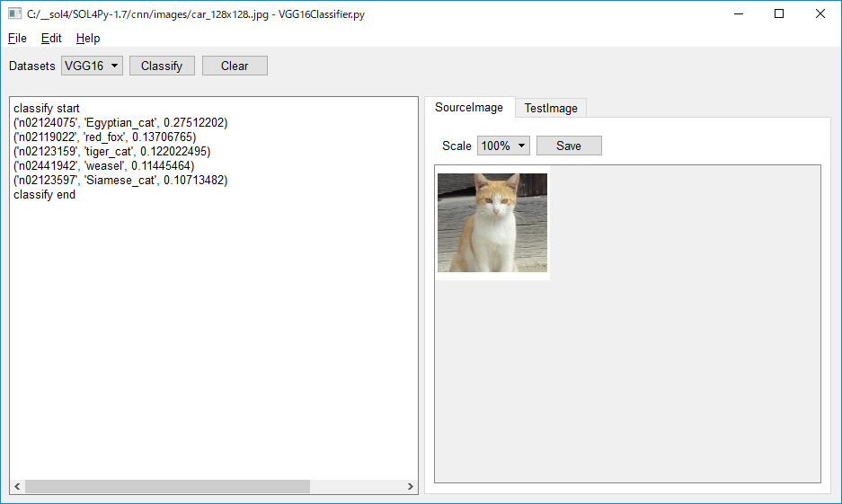This screenshot has height=504, width=842.
Task: Click the Siamese_cat result line
Action: tap(120, 181)
